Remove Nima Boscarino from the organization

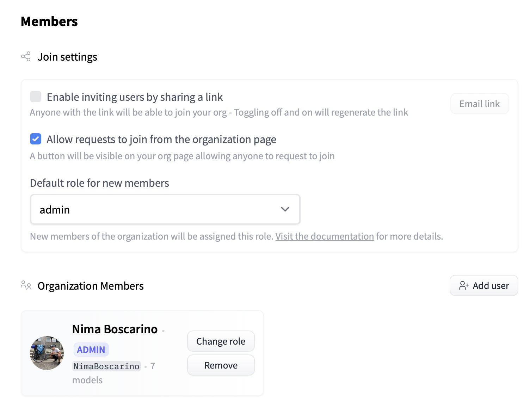point(221,365)
